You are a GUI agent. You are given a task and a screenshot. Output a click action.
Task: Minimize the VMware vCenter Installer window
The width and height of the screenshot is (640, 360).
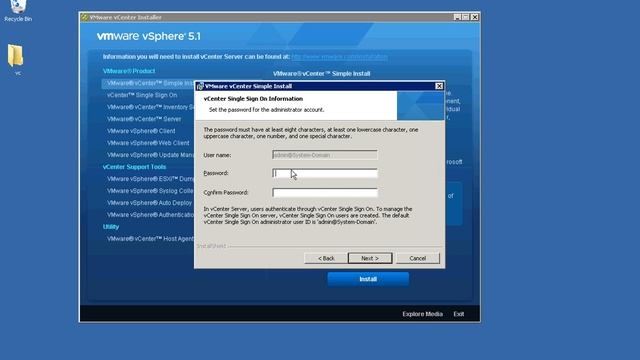(457, 17)
